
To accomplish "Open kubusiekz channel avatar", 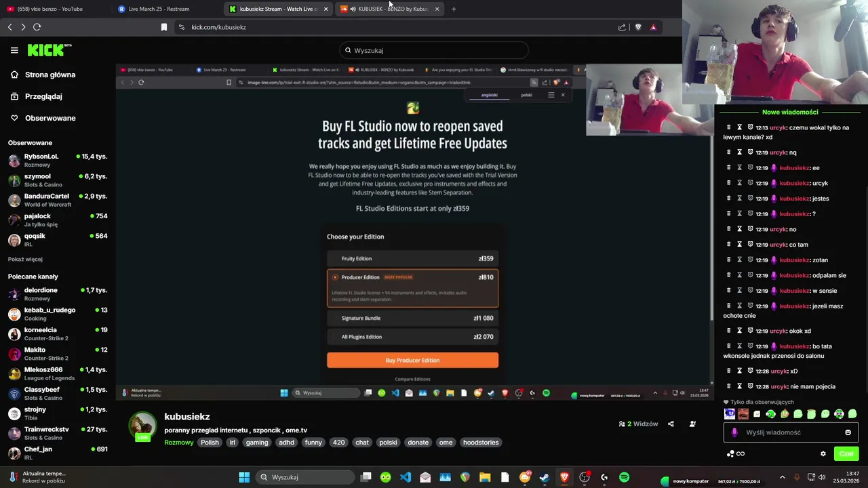I will point(142,426).
